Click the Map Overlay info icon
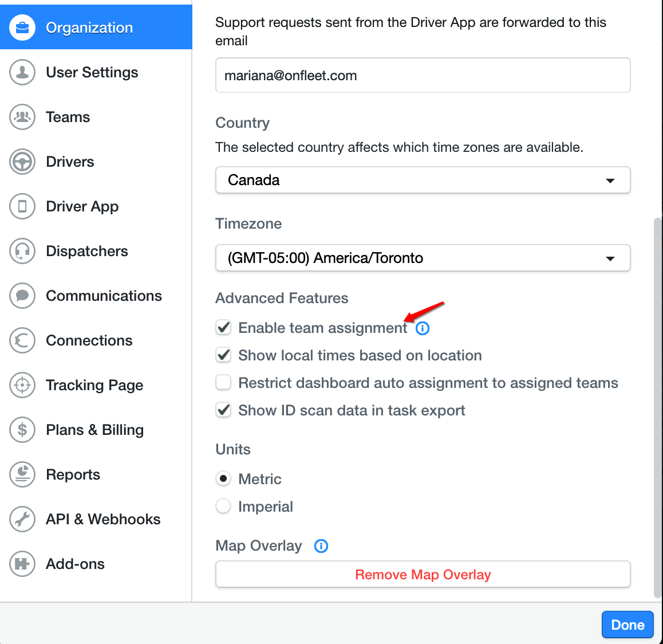The width and height of the screenshot is (663, 644). coord(321,546)
